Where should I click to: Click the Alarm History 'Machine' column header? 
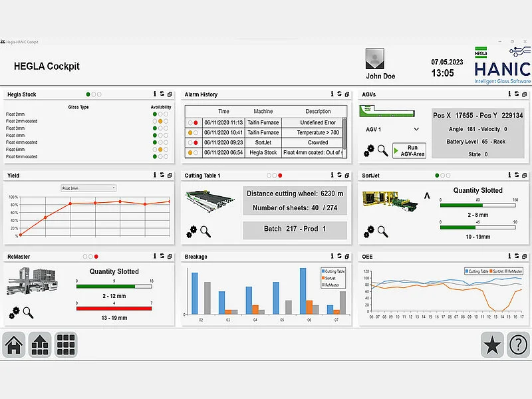(x=263, y=111)
